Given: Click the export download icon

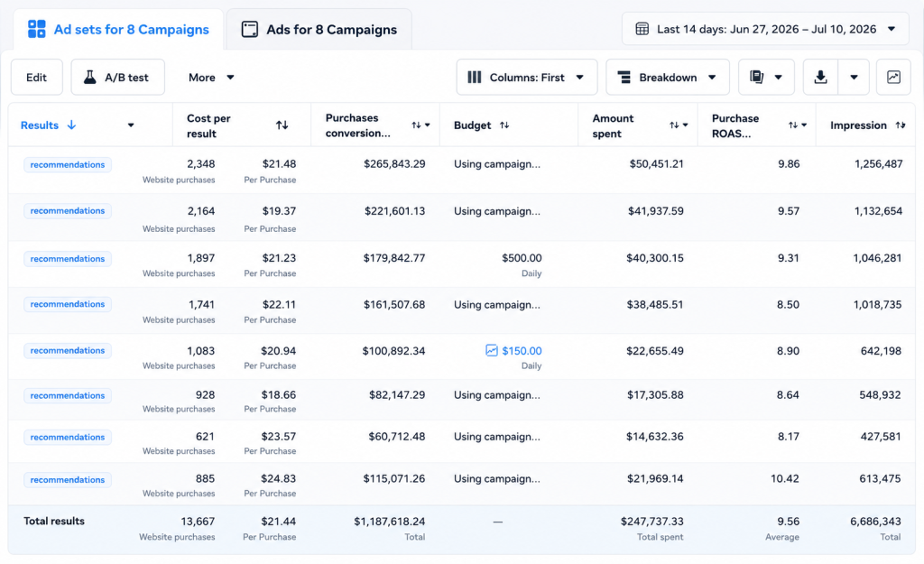Looking at the screenshot, I should pyautogui.click(x=820, y=78).
